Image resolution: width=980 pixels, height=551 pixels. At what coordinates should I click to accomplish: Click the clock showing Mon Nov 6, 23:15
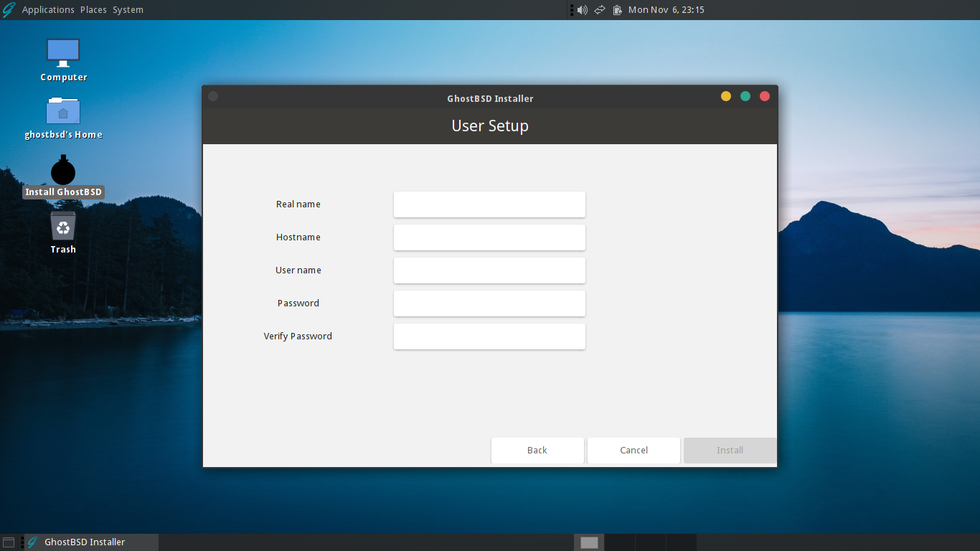[666, 10]
